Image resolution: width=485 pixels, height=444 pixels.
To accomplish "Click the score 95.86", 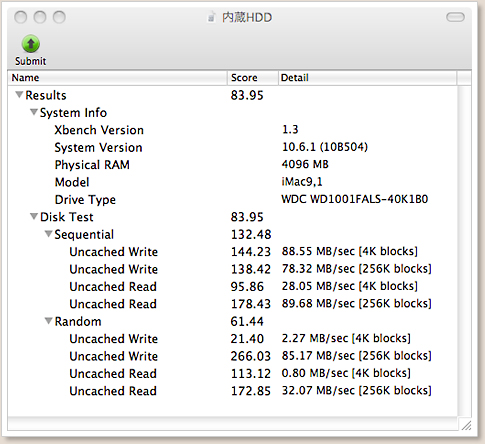I will (x=247, y=287).
